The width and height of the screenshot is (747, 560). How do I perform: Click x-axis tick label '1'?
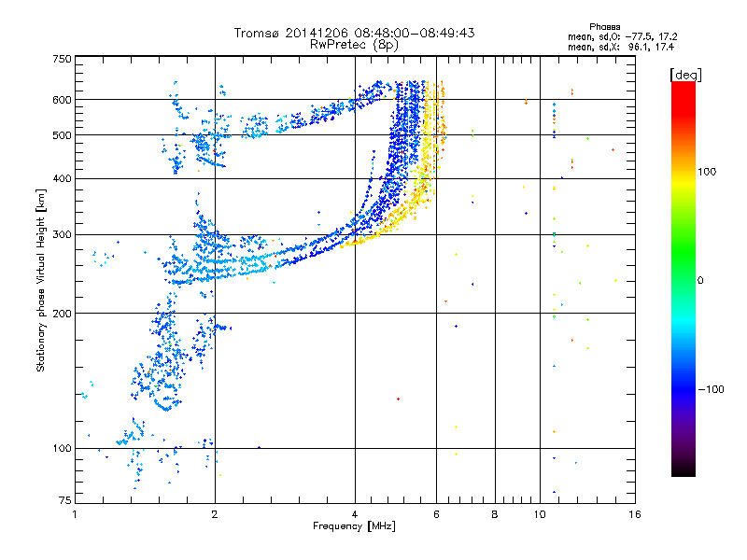(75, 514)
